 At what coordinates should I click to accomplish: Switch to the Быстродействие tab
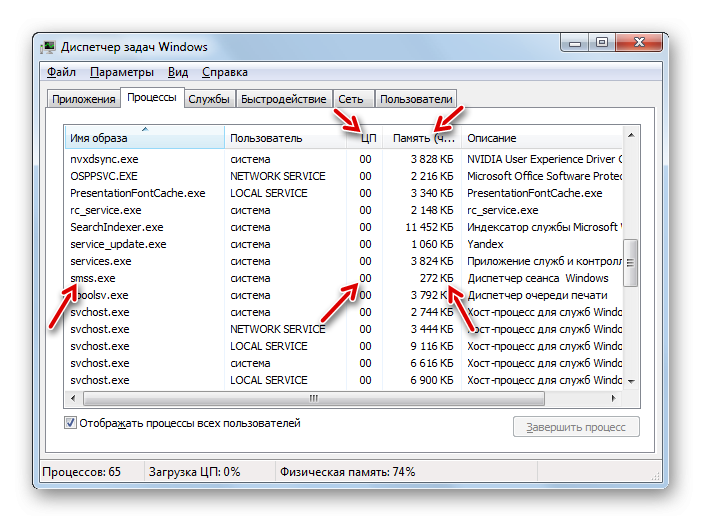pos(283,99)
